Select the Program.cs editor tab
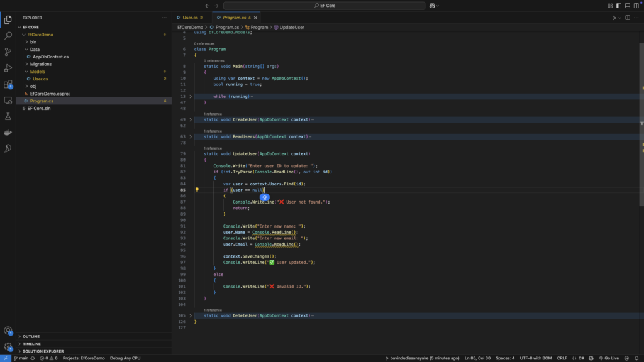The image size is (644, 362). click(x=234, y=18)
